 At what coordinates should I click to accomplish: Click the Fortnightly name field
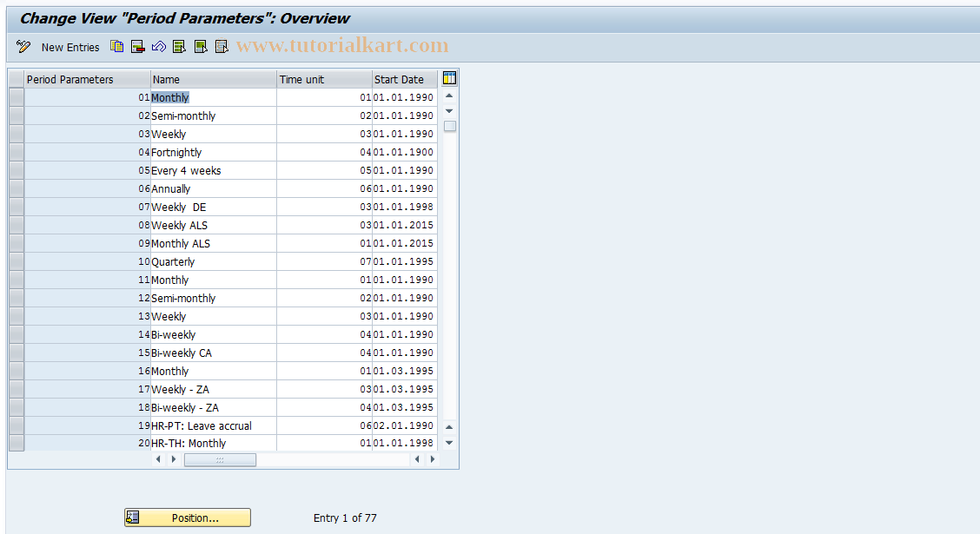coord(214,153)
